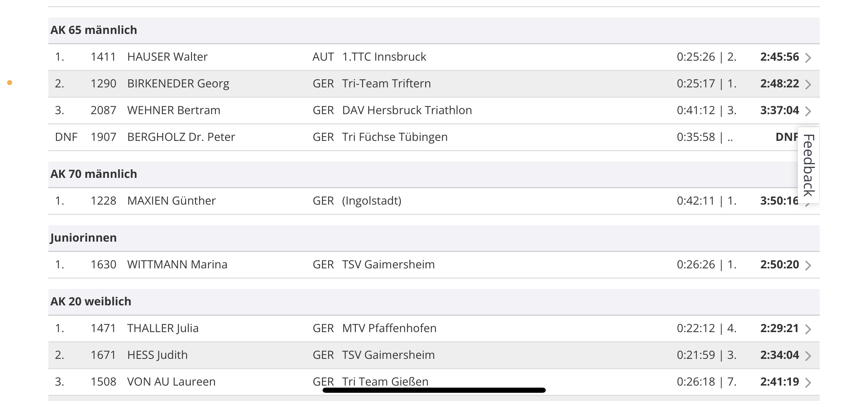Screen dimensions: 868x401
Task: Click club name Tri-Team Triftern
Action: tap(386, 84)
